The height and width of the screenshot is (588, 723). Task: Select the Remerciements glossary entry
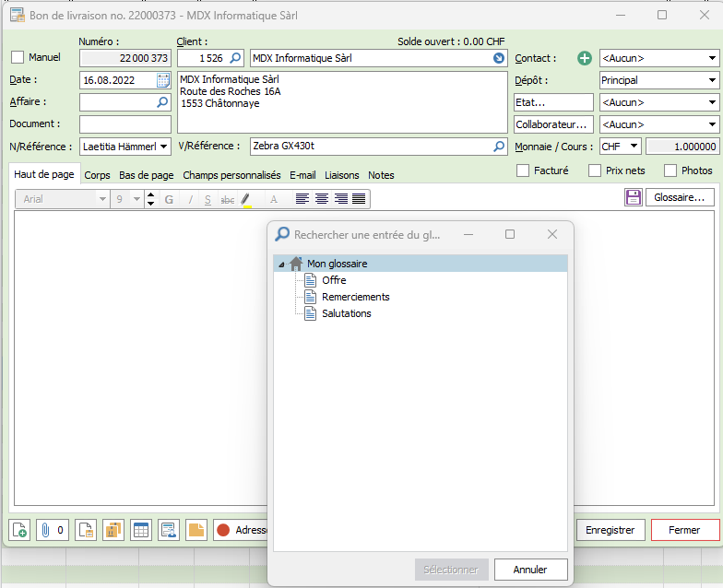pos(355,297)
